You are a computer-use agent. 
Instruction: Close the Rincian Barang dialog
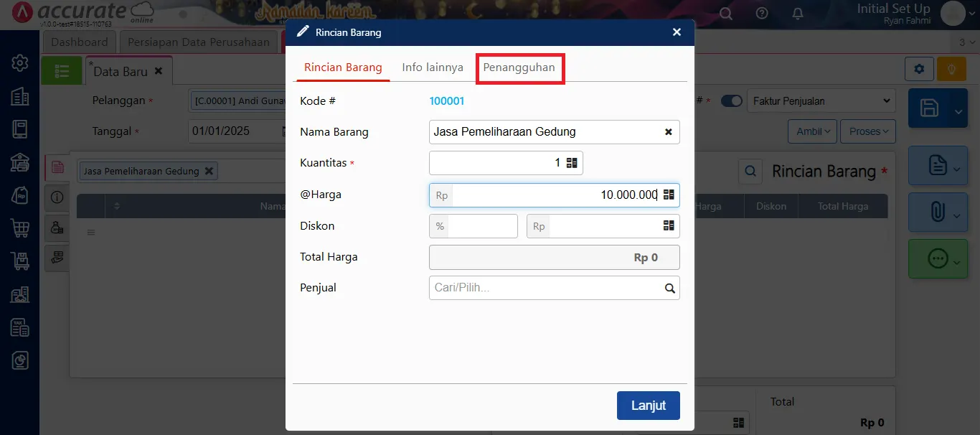click(677, 32)
